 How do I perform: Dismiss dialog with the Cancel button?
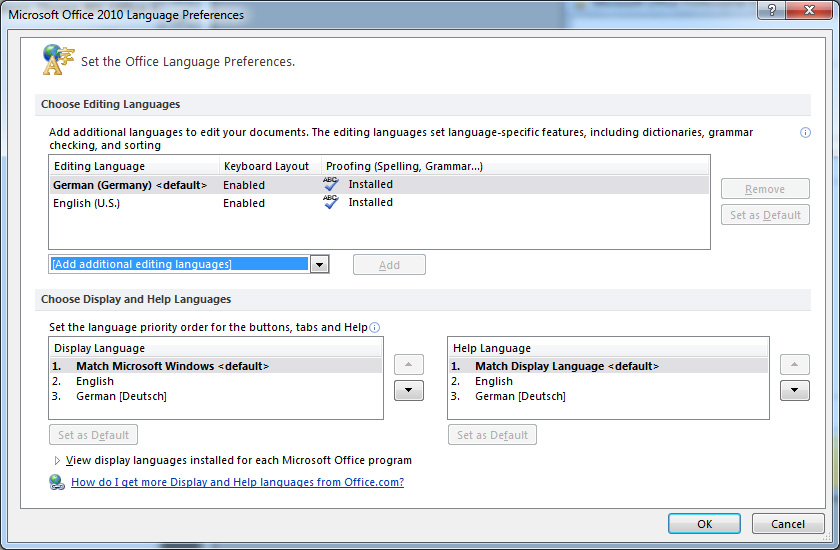tap(787, 524)
